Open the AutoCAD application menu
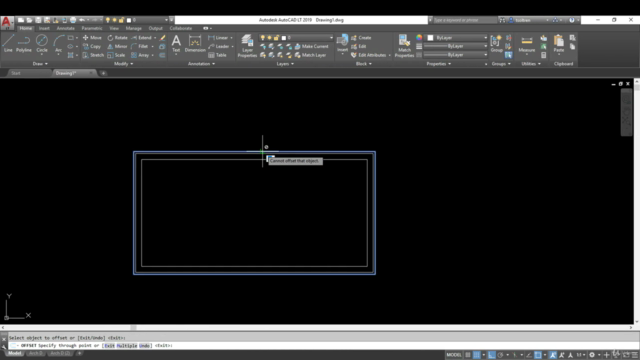Screen dimensions: 640x360 7,22
